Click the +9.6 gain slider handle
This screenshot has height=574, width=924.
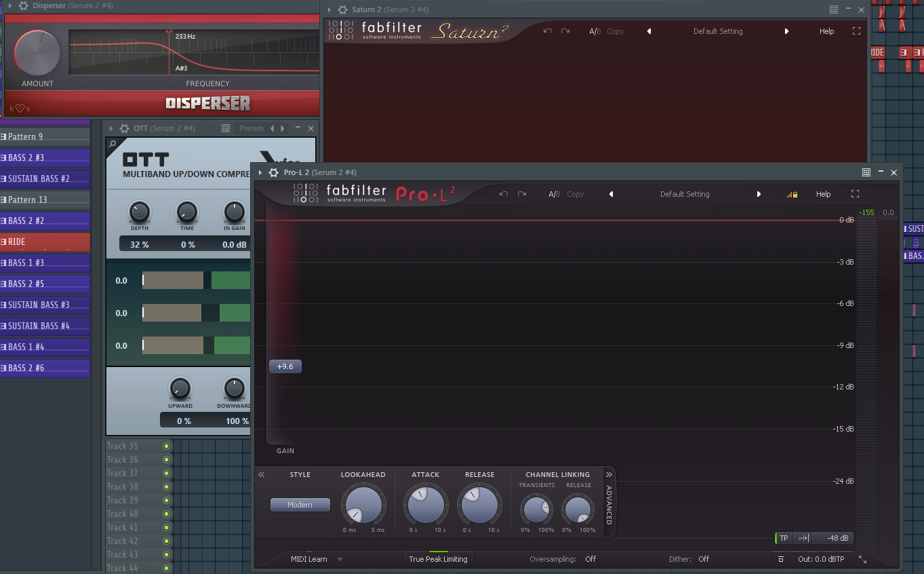[x=285, y=366]
